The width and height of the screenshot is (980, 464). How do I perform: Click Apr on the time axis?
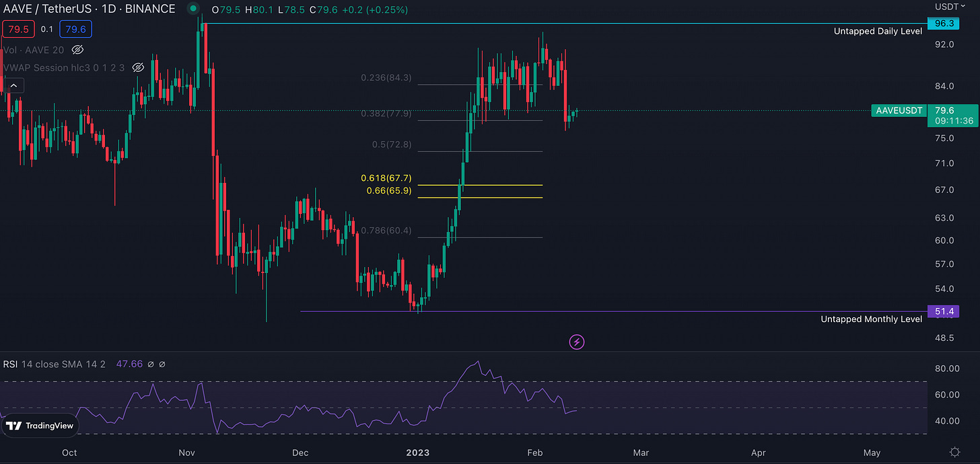(759, 453)
